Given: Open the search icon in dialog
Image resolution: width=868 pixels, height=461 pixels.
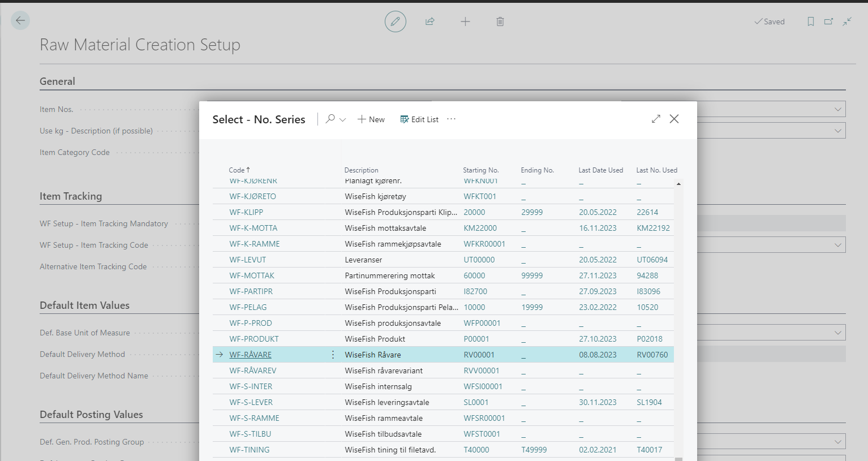Looking at the screenshot, I should point(330,119).
